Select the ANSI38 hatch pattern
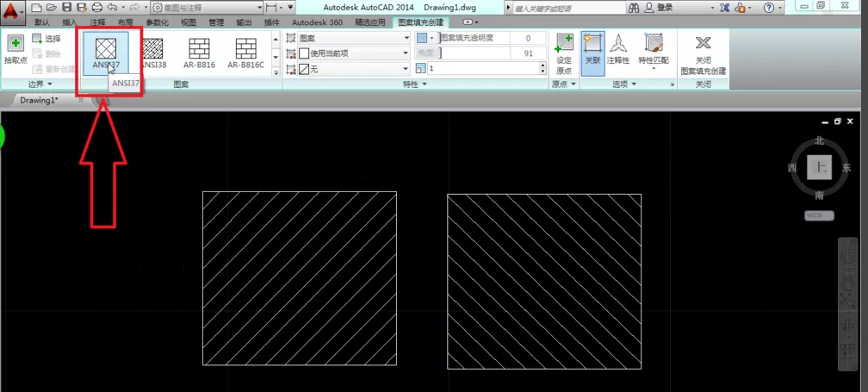This screenshot has height=392, width=868. pos(152,53)
